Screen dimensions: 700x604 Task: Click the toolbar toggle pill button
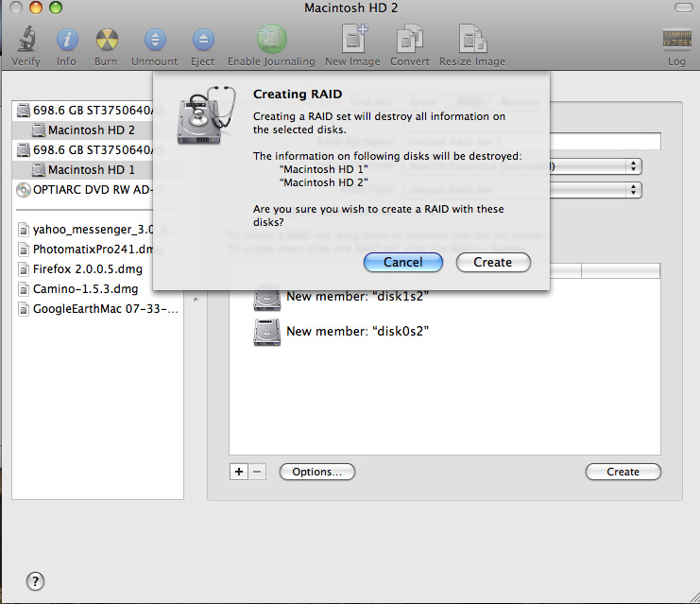pos(684,8)
